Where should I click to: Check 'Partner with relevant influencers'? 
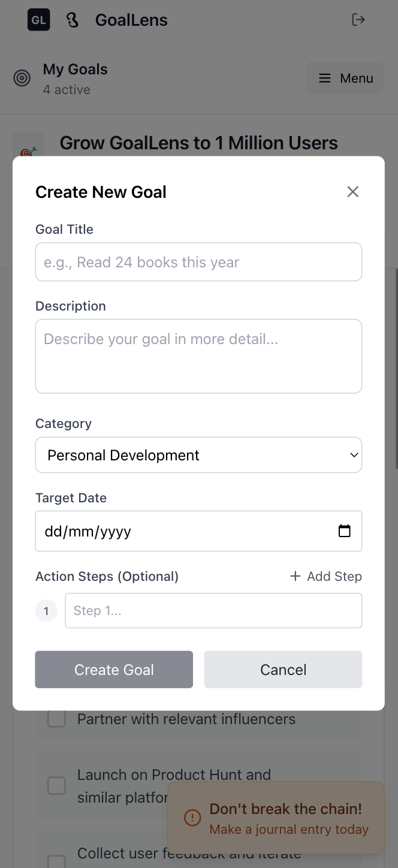(56, 718)
